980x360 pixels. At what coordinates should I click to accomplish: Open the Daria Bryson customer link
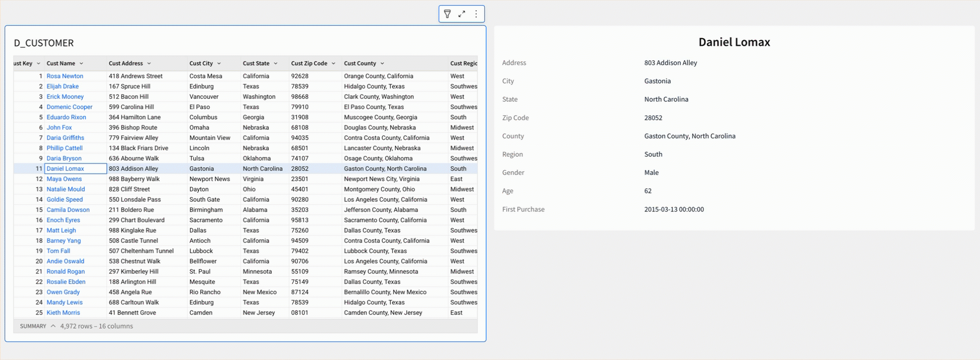click(x=64, y=158)
